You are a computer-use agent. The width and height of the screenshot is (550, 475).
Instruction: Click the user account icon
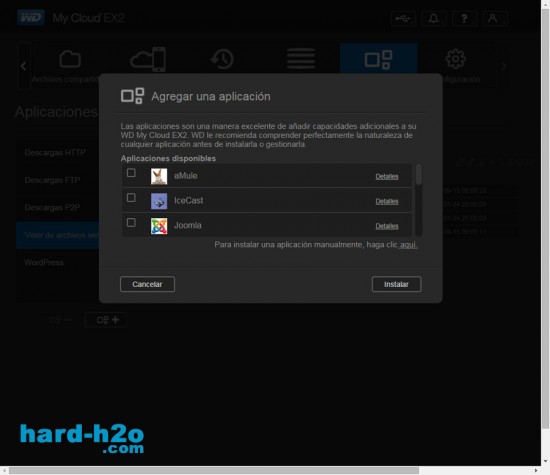pos(495,19)
